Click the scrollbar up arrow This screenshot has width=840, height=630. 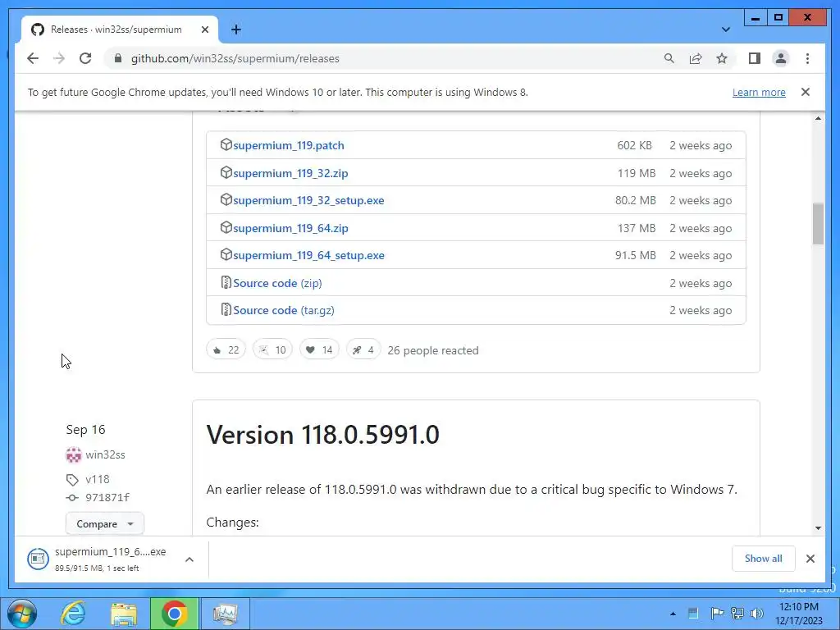coord(818,118)
